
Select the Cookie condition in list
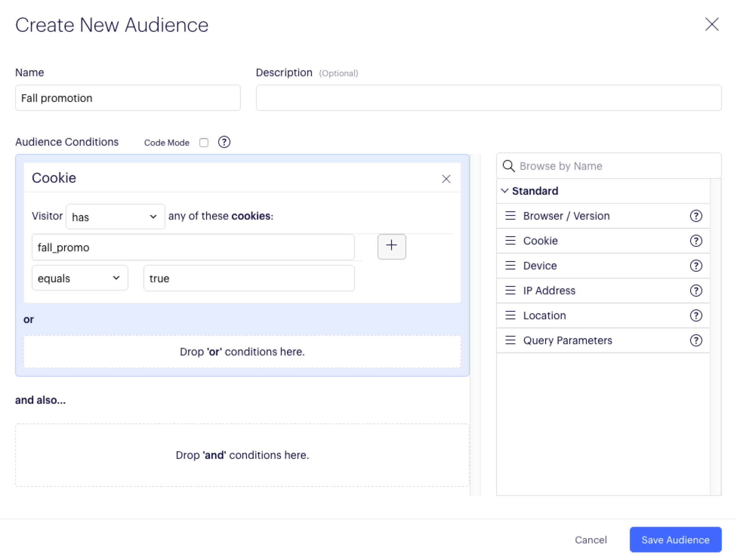(x=540, y=241)
